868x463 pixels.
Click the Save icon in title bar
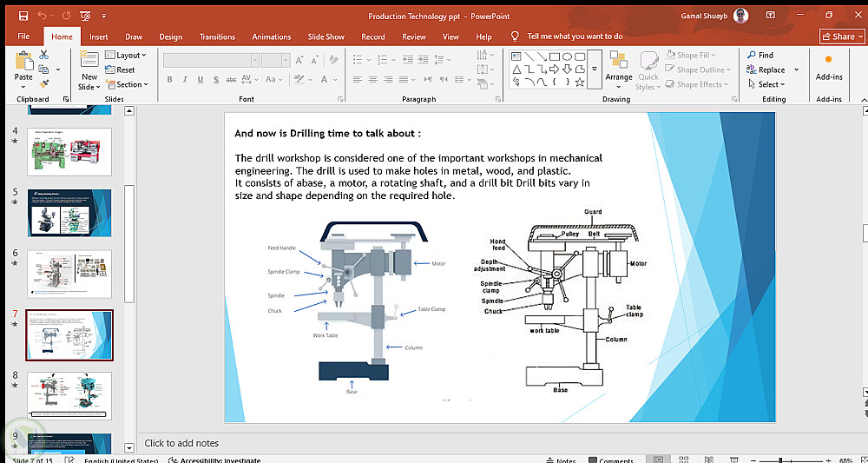tap(23, 16)
